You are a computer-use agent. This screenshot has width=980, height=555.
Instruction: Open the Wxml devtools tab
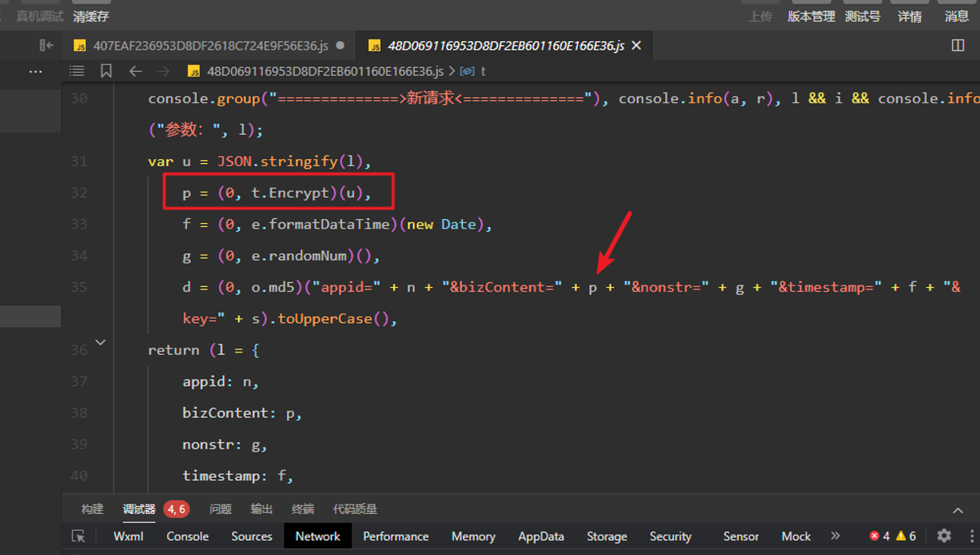pos(129,536)
